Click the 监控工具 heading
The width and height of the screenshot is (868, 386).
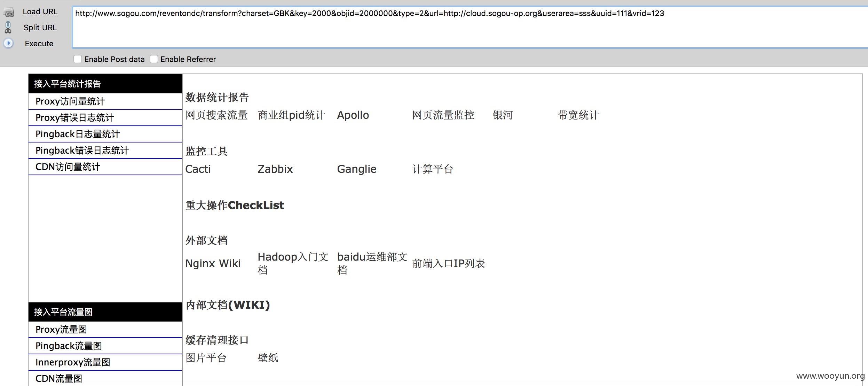(206, 151)
